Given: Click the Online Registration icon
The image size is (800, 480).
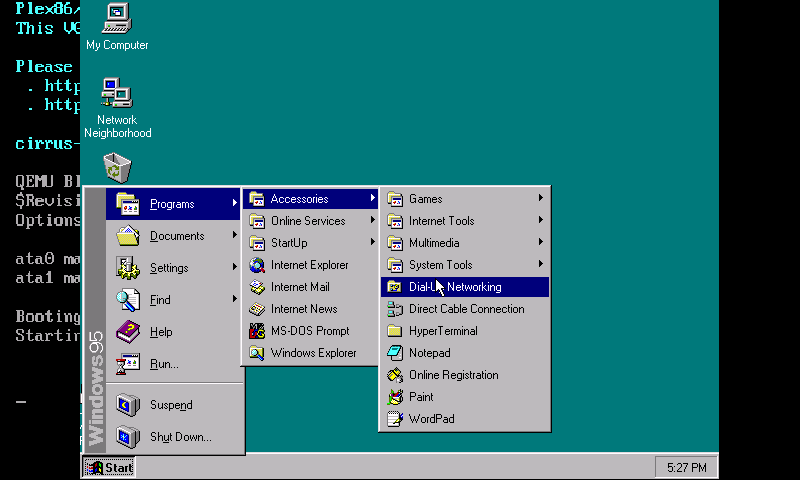Looking at the screenshot, I should tap(394, 374).
